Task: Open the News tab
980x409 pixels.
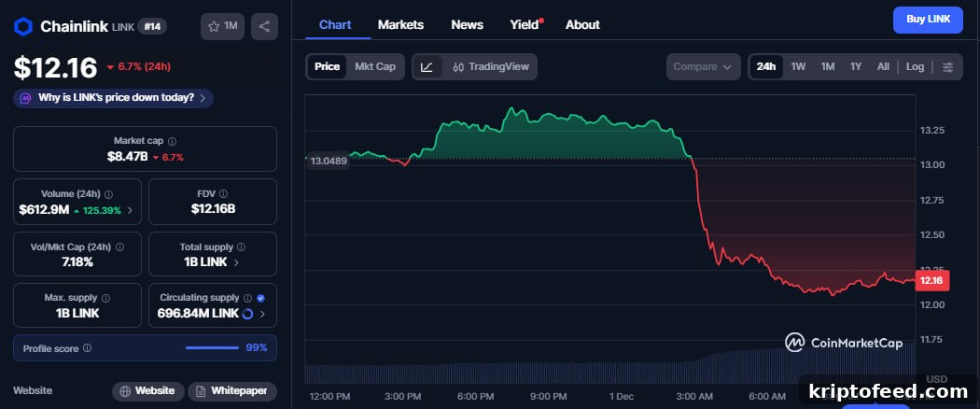Action: pos(467,25)
